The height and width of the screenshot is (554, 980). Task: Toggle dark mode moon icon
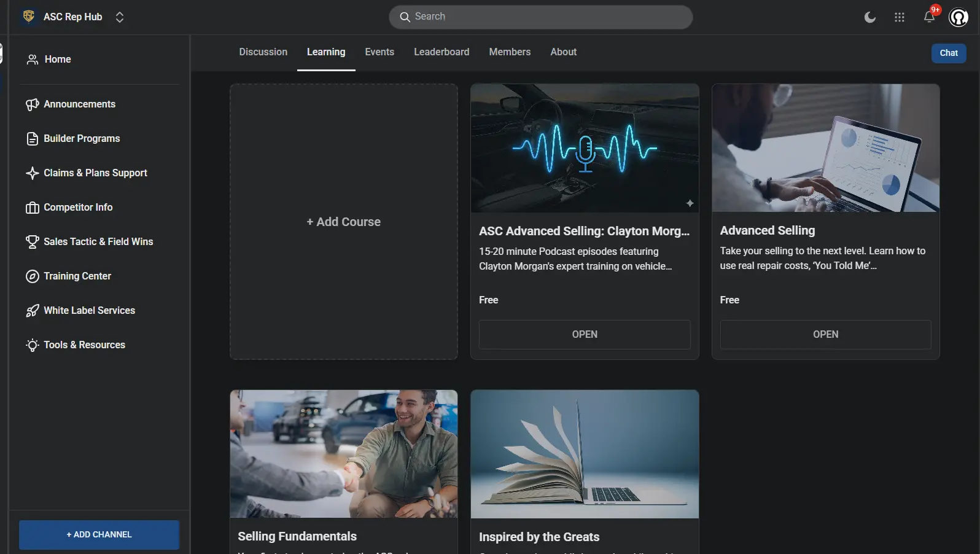[x=870, y=17]
